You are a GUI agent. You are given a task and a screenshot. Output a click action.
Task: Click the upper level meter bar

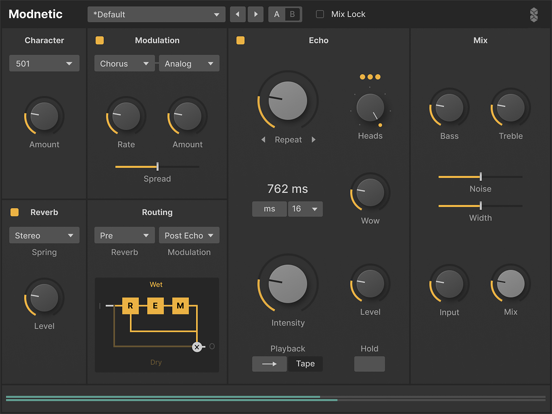[276, 397]
